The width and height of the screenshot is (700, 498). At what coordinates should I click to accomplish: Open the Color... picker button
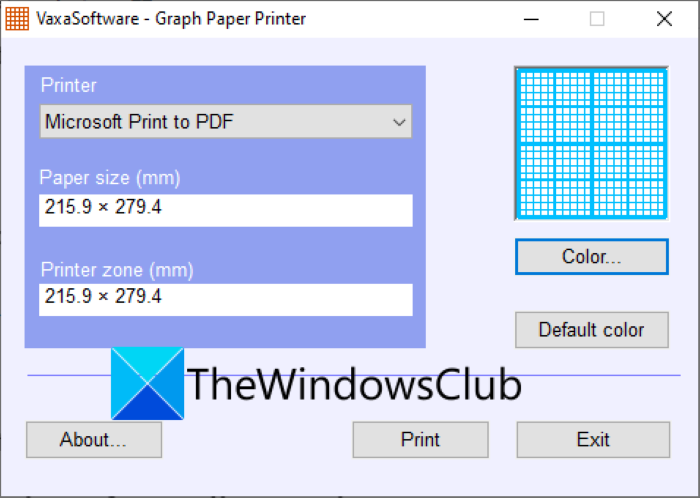coord(592,257)
